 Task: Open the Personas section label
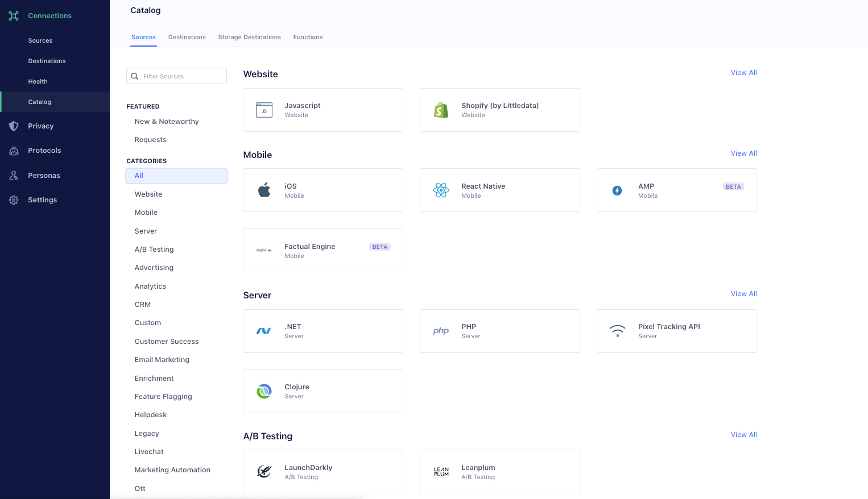coord(44,176)
